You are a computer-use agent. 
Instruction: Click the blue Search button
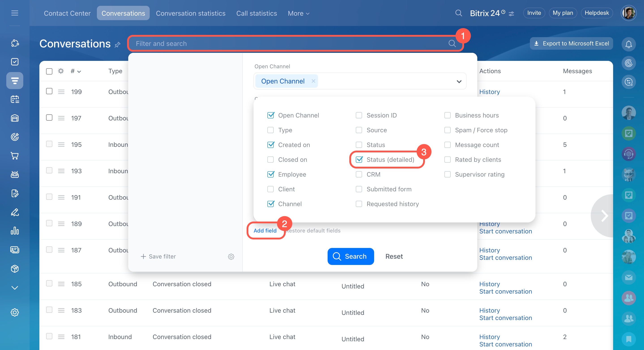click(x=350, y=256)
